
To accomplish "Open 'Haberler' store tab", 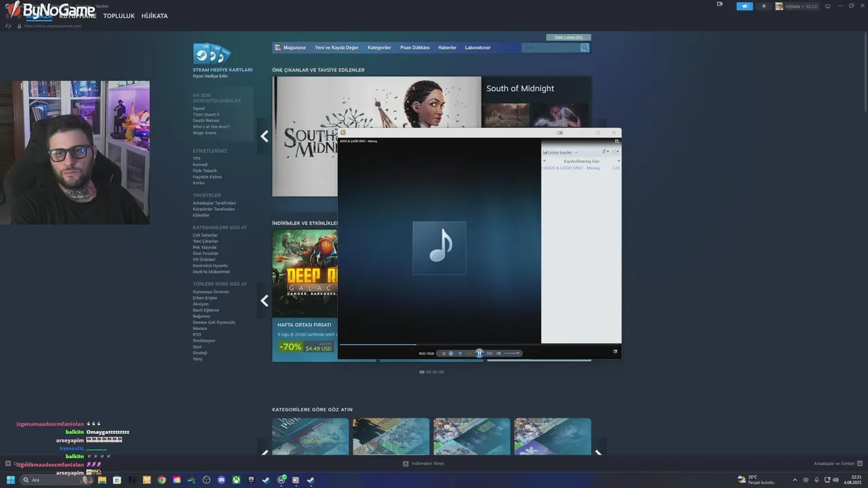I will (x=447, y=47).
